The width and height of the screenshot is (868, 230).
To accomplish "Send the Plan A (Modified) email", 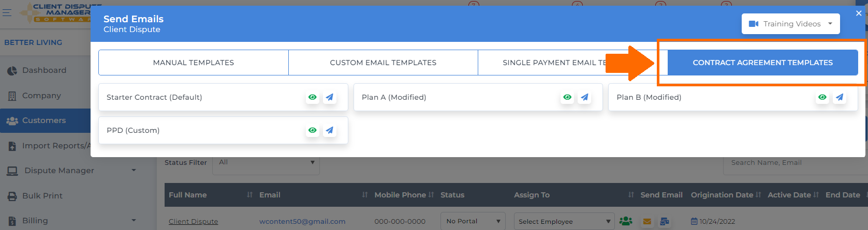I will click(585, 97).
